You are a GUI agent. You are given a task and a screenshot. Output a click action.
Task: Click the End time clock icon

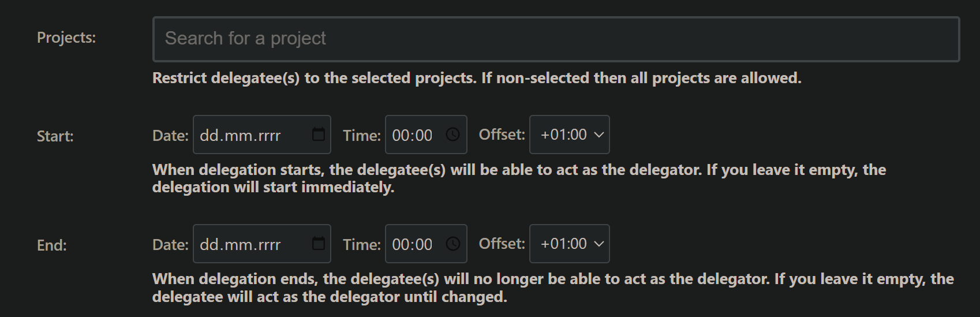453,244
